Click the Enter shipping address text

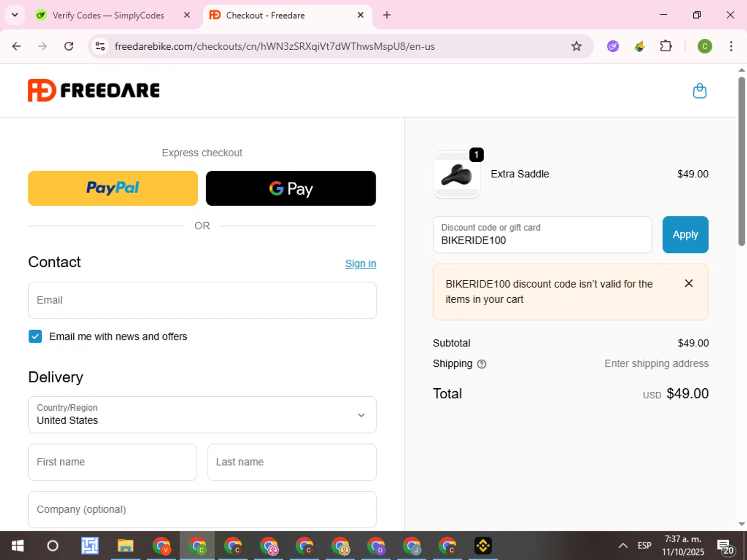pyautogui.click(x=656, y=364)
